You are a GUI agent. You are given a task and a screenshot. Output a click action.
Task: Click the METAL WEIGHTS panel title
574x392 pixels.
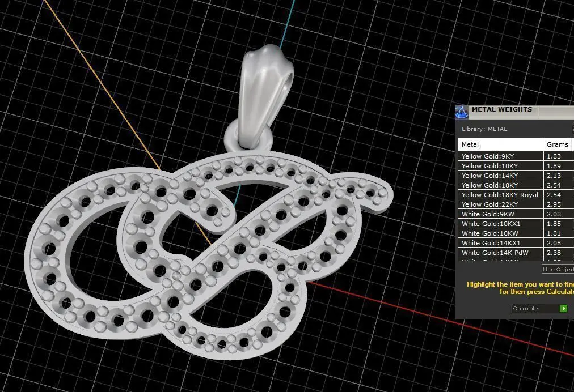[501, 109]
